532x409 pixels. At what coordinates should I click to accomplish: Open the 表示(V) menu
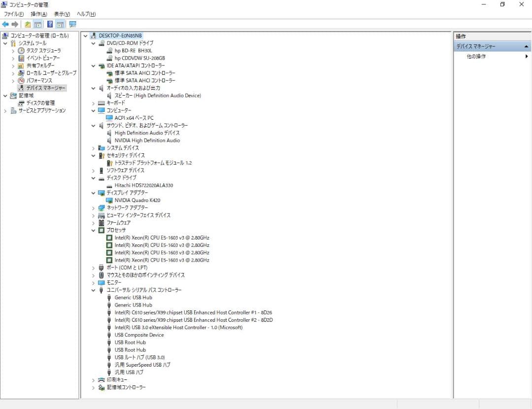click(x=62, y=14)
